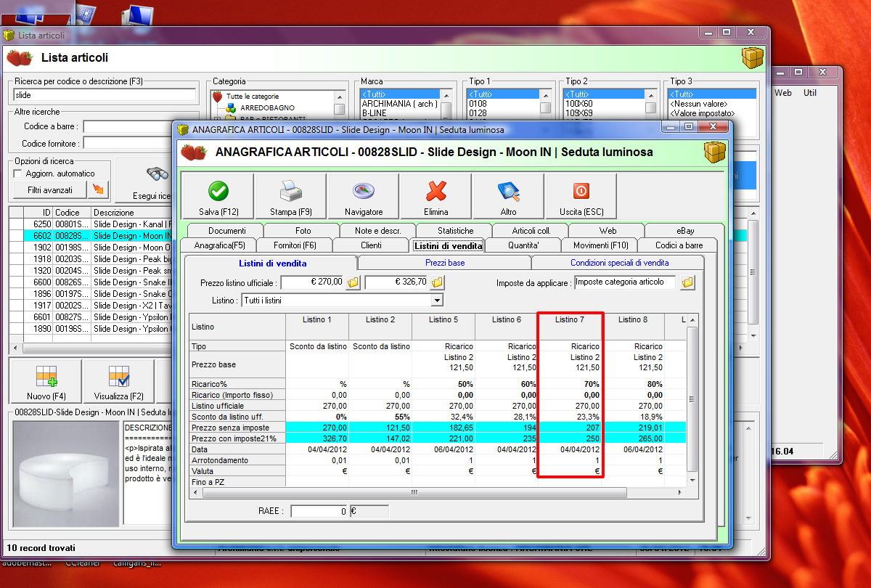Switch to the Foto tab
This screenshot has height=588, width=871.
303,230
